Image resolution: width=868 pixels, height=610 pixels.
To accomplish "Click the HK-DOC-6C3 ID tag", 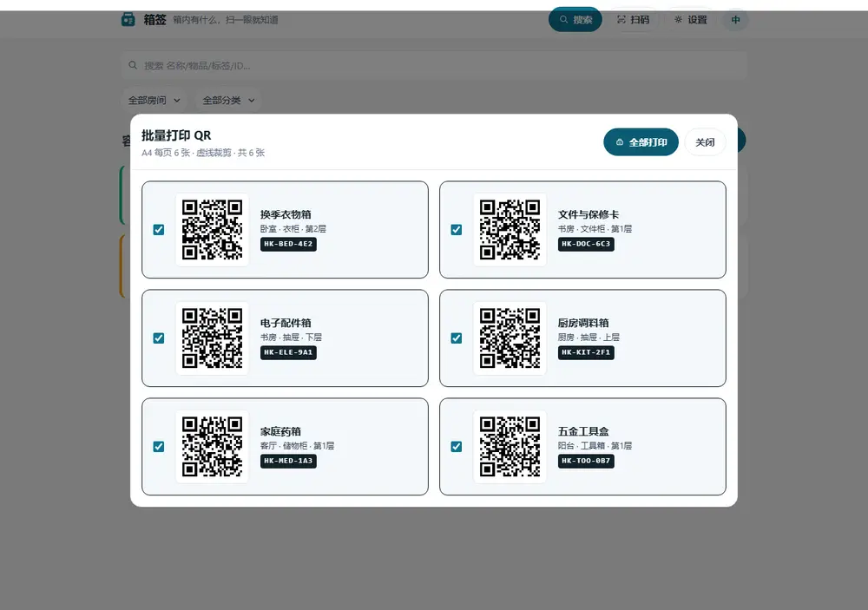I will coord(586,244).
